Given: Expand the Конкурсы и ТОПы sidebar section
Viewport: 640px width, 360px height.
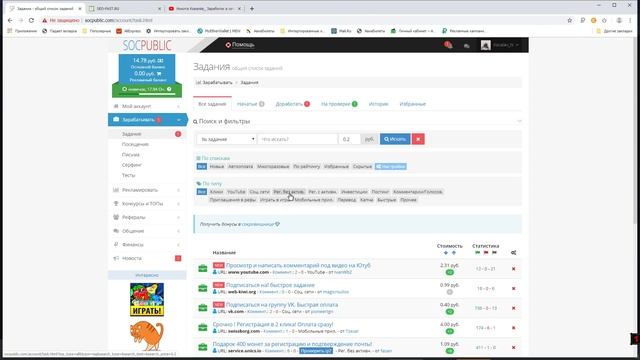Looking at the screenshot, I should click(147, 204).
